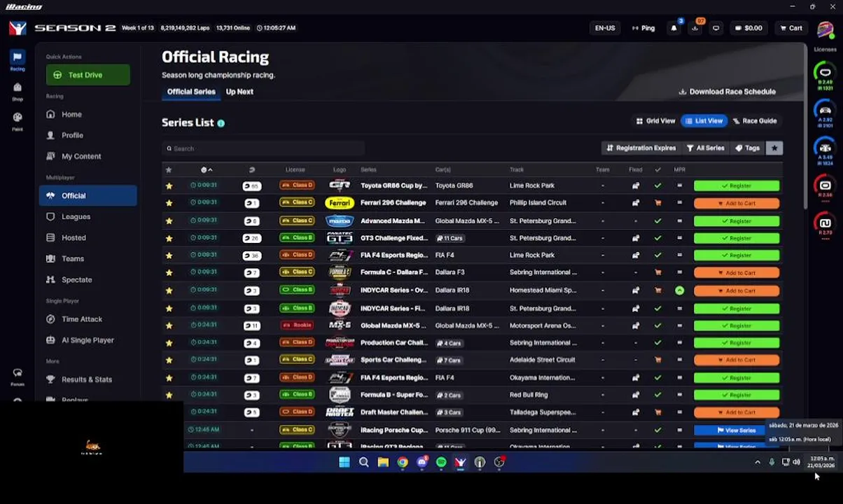Open the Paint icon in left rail
The image size is (843, 504).
(18, 121)
